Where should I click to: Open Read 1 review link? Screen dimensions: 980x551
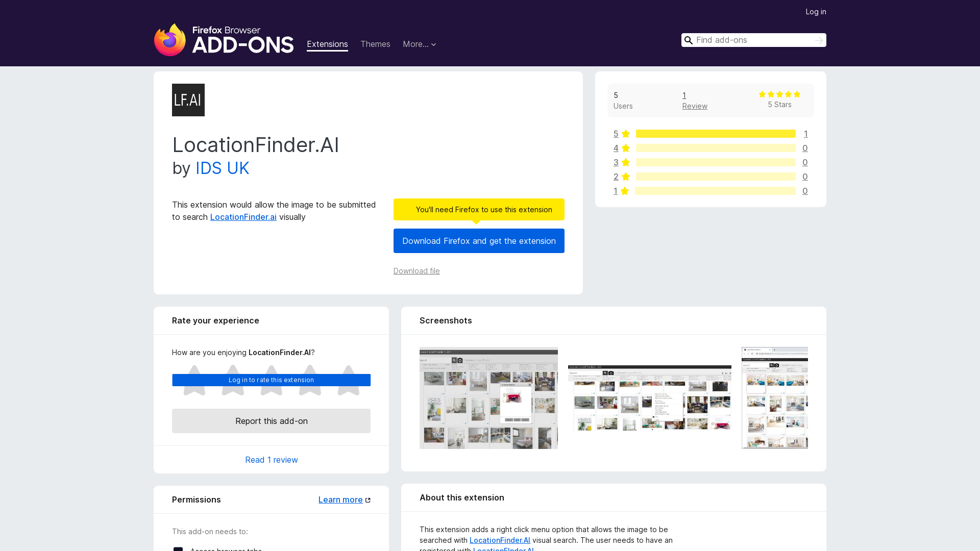(x=272, y=460)
